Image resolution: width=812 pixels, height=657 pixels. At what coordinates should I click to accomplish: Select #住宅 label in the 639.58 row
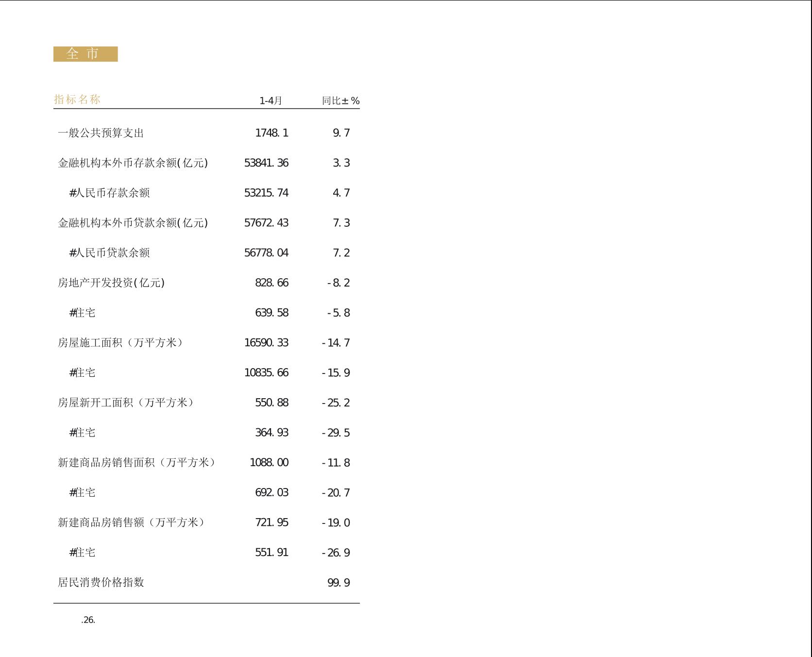point(82,313)
